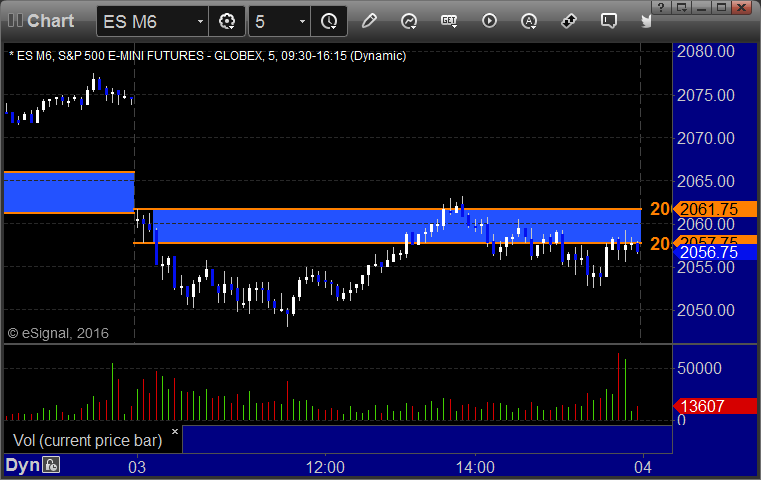761x480 pixels.
Task: Click the 2065.00 price axis label
Action: (706, 182)
